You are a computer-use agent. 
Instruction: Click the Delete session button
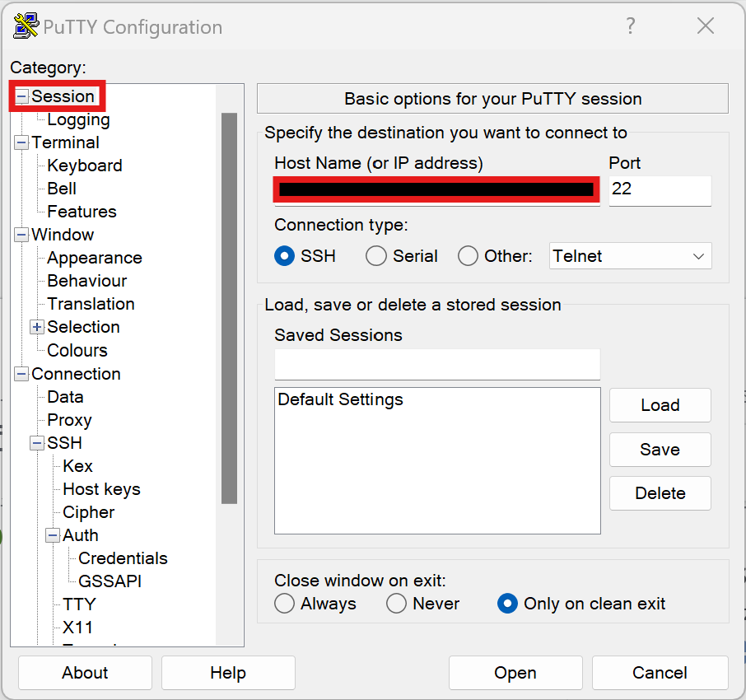tap(660, 493)
